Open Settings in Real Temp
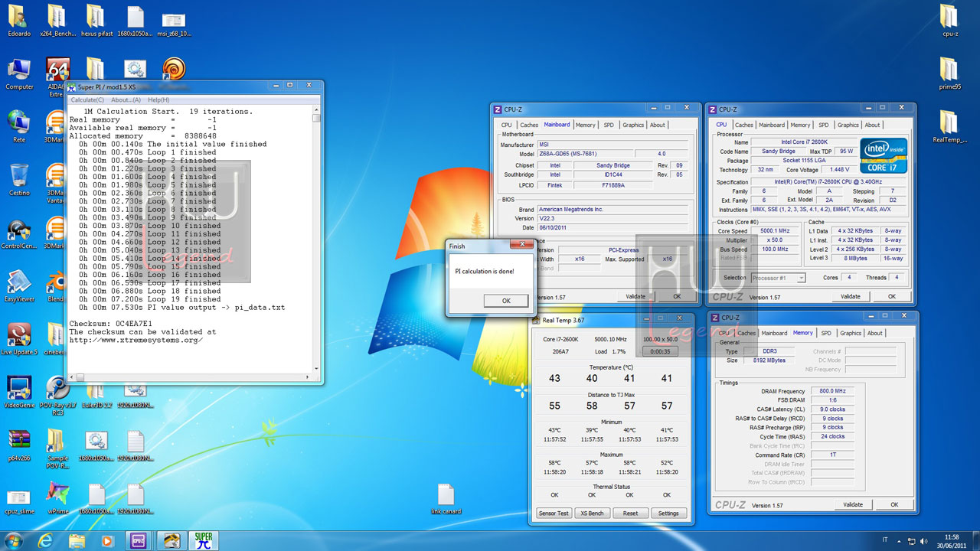980x551 pixels. click(668, 513)
